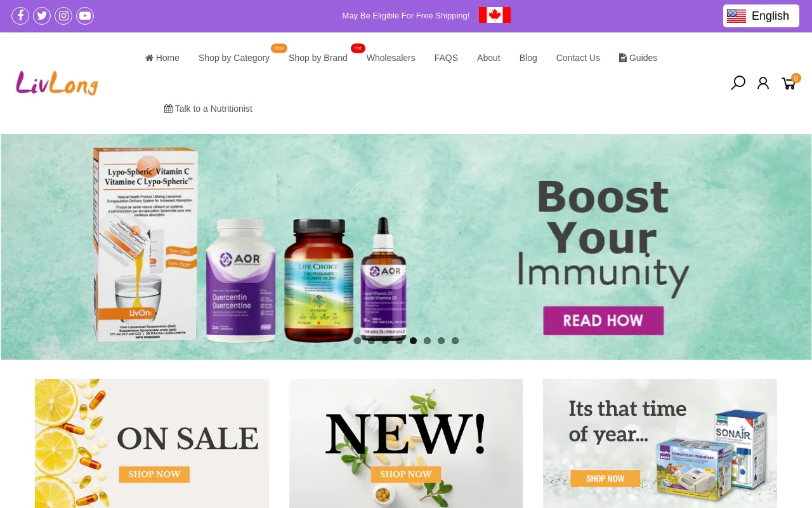
Task: Click the Talk to a Nutritionist link
Action: pos(208,109)
